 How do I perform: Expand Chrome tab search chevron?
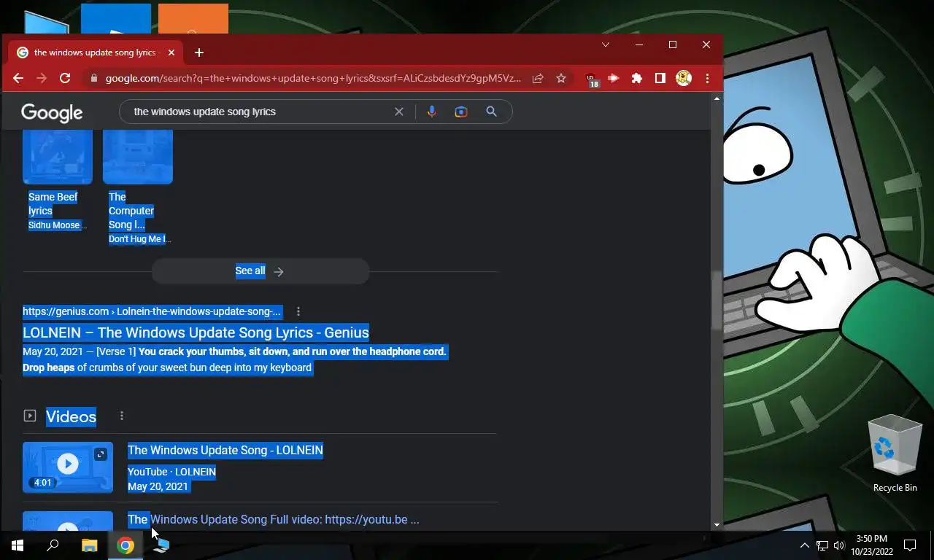pos(606,44)
